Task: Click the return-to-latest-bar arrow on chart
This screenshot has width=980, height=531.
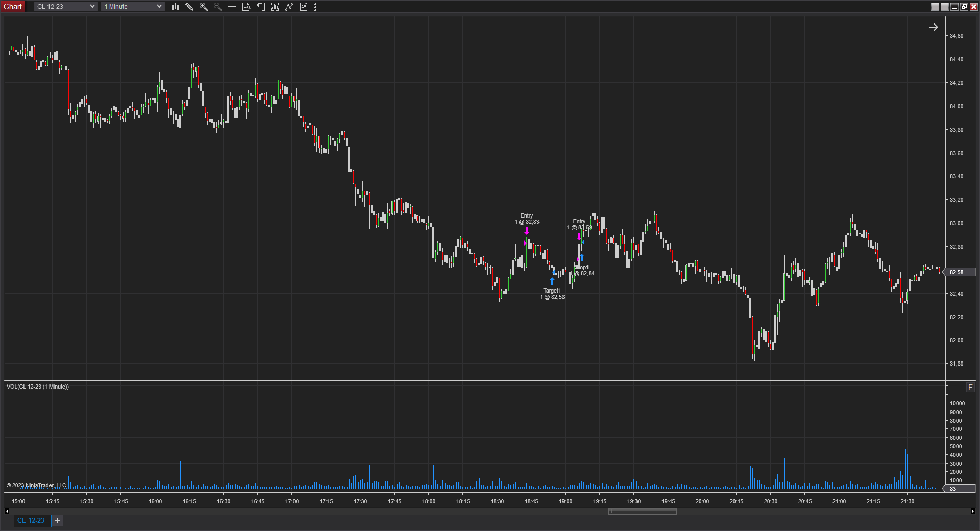Action: click(x=933, y=27)
